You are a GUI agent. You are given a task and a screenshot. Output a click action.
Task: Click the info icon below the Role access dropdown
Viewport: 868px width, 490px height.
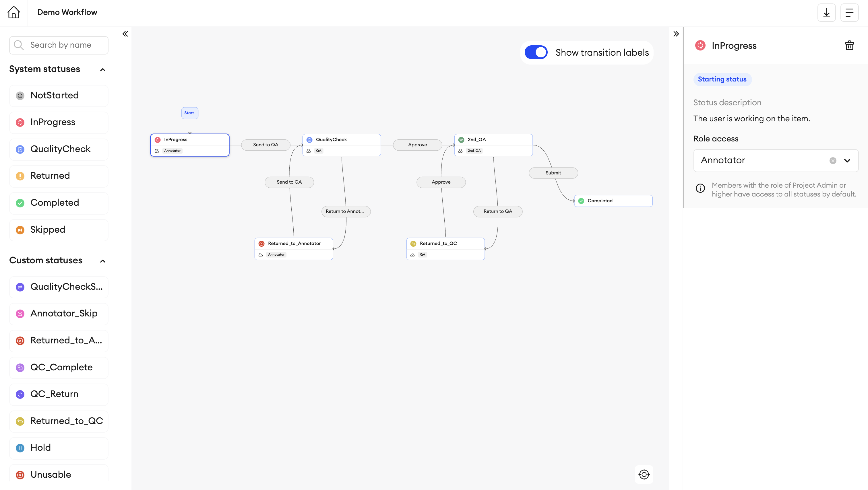pyautogui.click(x=701, y=188)
